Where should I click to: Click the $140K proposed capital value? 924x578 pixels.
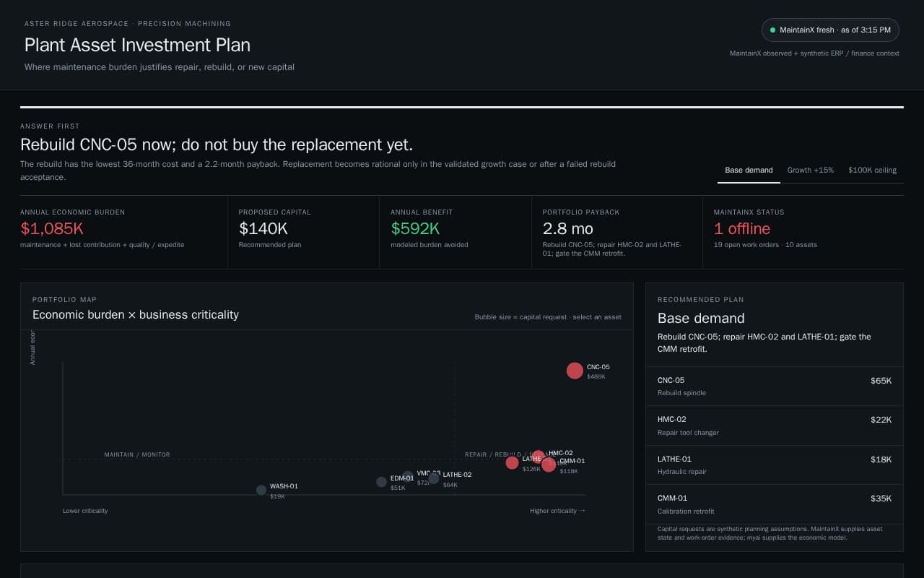[x=263, y=229]
